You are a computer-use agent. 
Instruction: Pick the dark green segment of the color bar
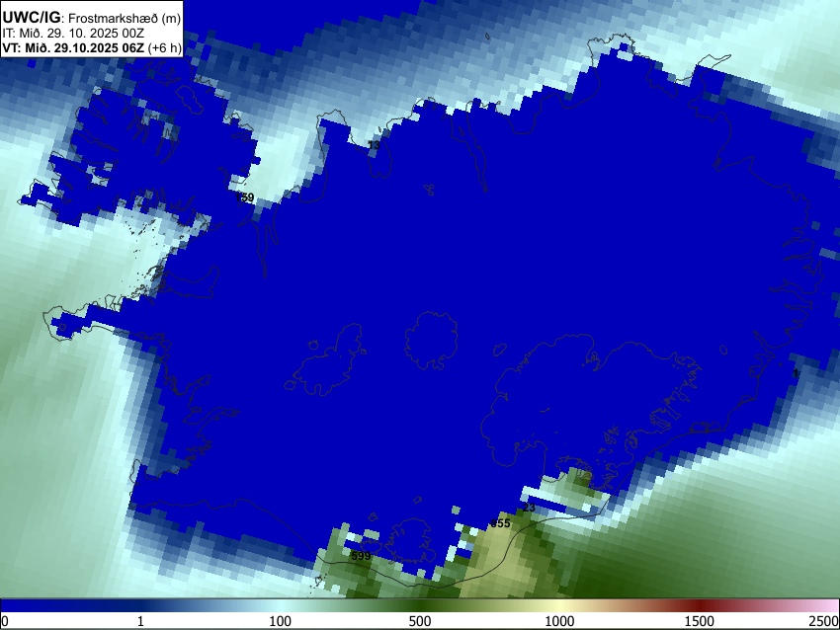point(420,605)
